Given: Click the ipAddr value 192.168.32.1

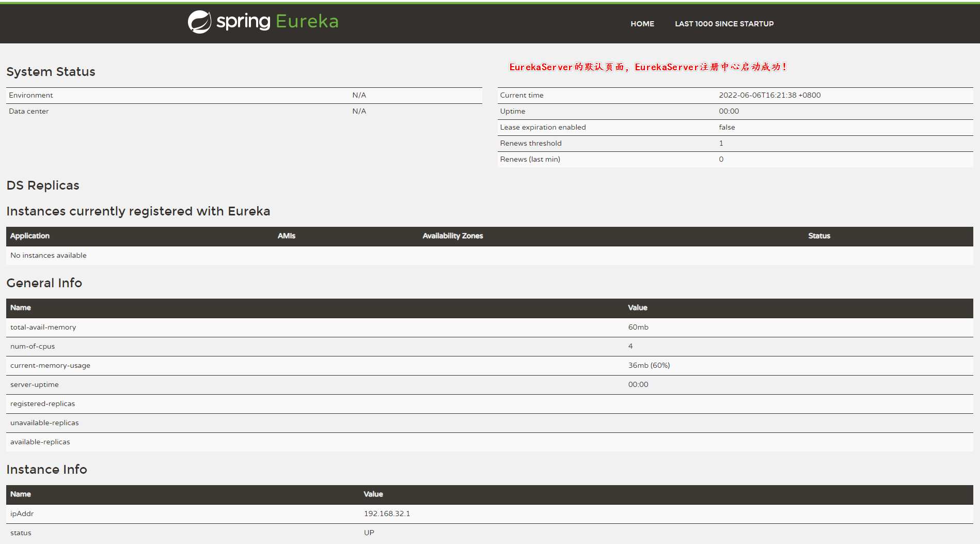Looking at the screenshot, I should click(387, 514).
